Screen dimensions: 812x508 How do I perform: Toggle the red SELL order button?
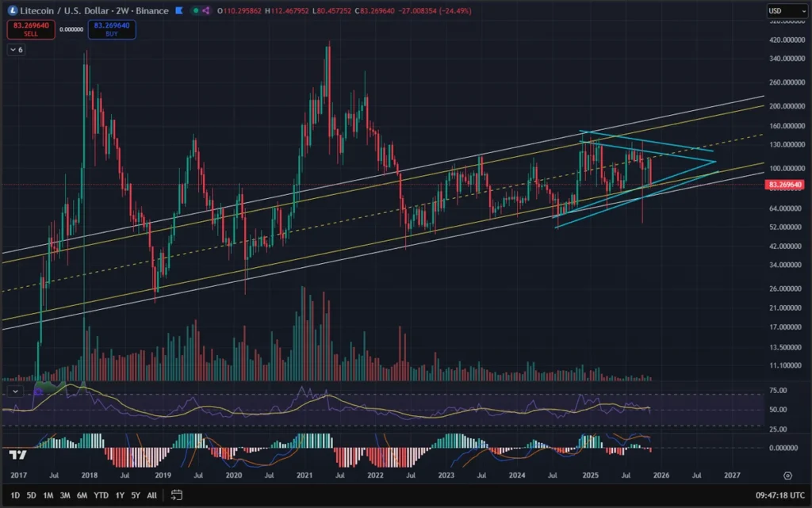31,29
